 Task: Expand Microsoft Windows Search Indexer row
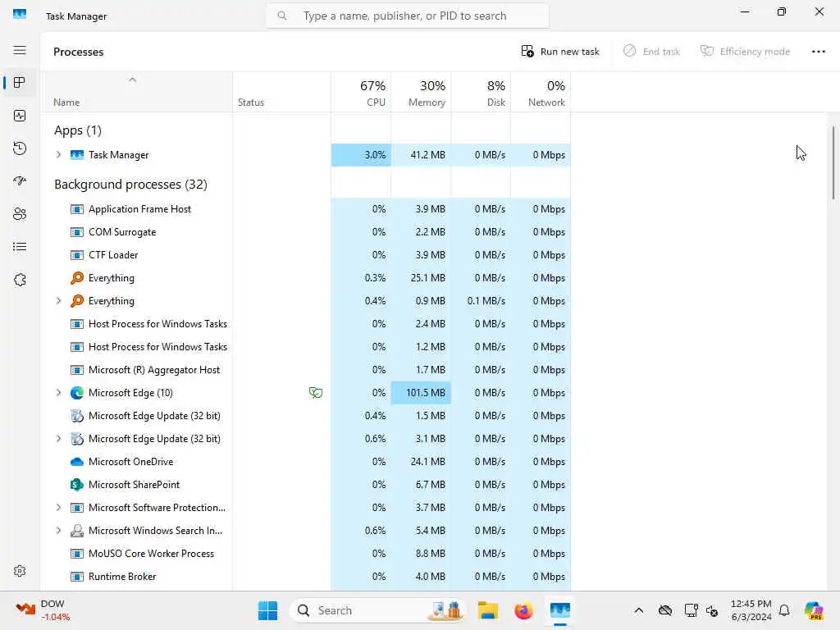tap(58, 531)
